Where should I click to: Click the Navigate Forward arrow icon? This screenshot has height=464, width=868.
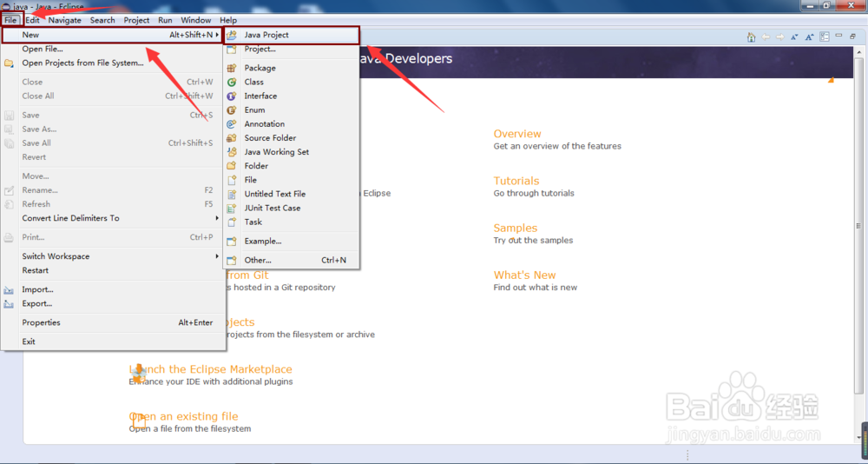tap(780, 37)
